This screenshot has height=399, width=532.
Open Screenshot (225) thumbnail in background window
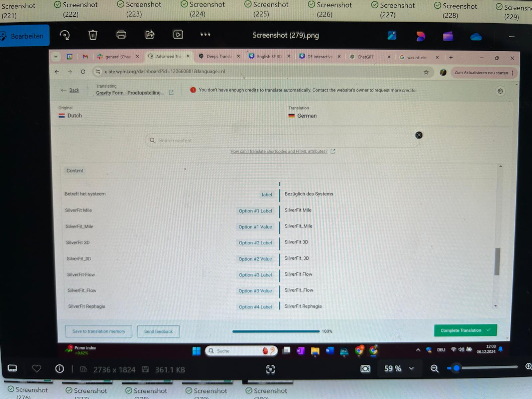266,9
